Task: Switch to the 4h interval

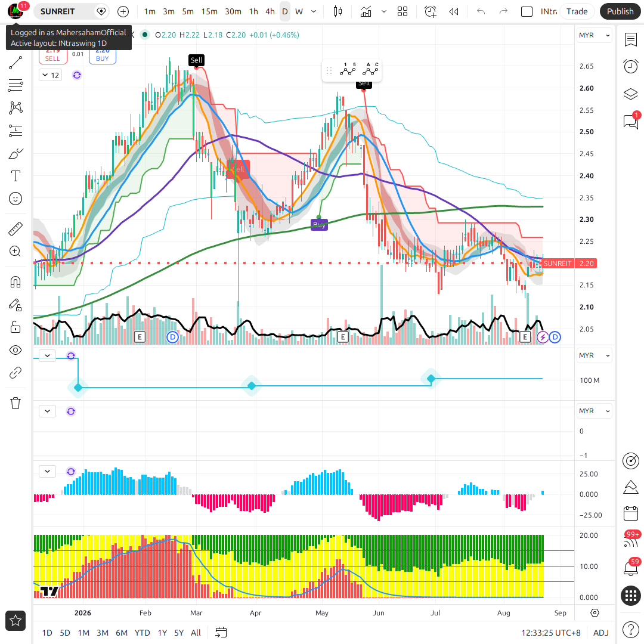Action: pos(270,11)
